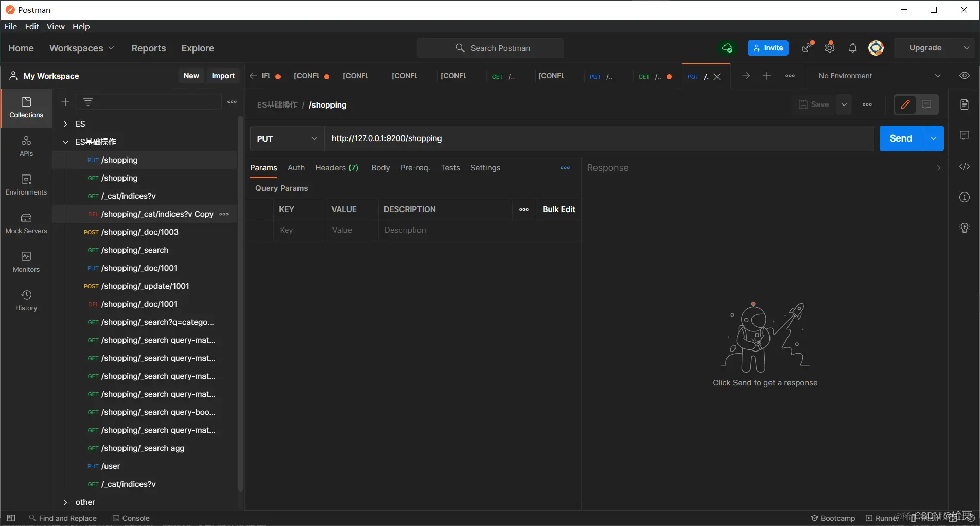Open the Monitors sidebar panel
The height and width of the screenshot is (526, 980).
[26, 262]
